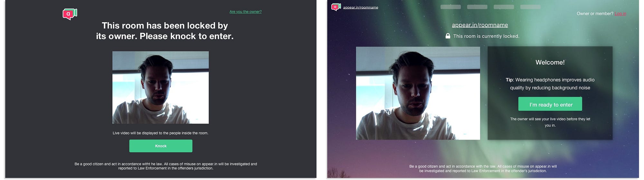
Task: Click the headphones tip text
Action: 550,84
